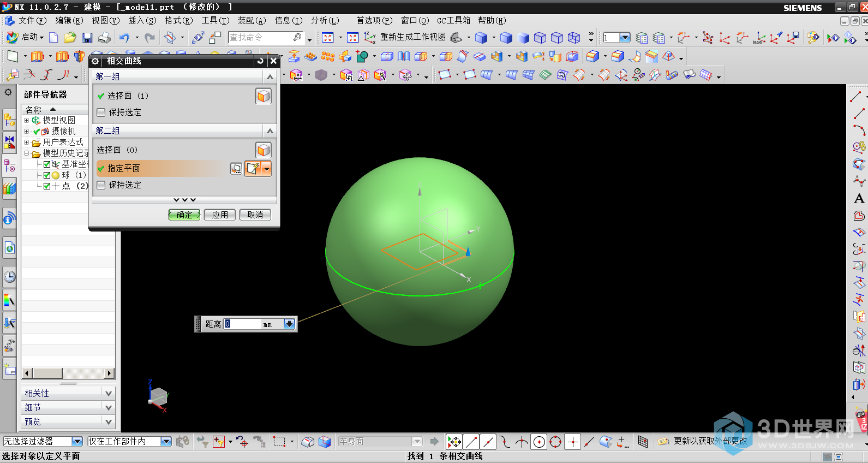Image resolution: width=868 pixels, height=463 pixels.
Task: Expand the 模型视图 tree node
Action: pyautogui.click(x=26, y=120)
